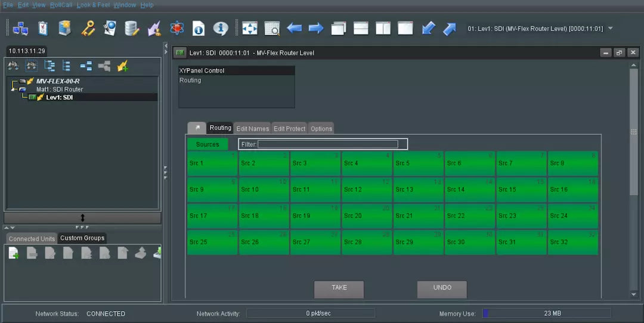Select Mat1: SDI Router tree node
The height and width of the screenshot is (323, 644).
pyautogui.click(x=60, y=90)
